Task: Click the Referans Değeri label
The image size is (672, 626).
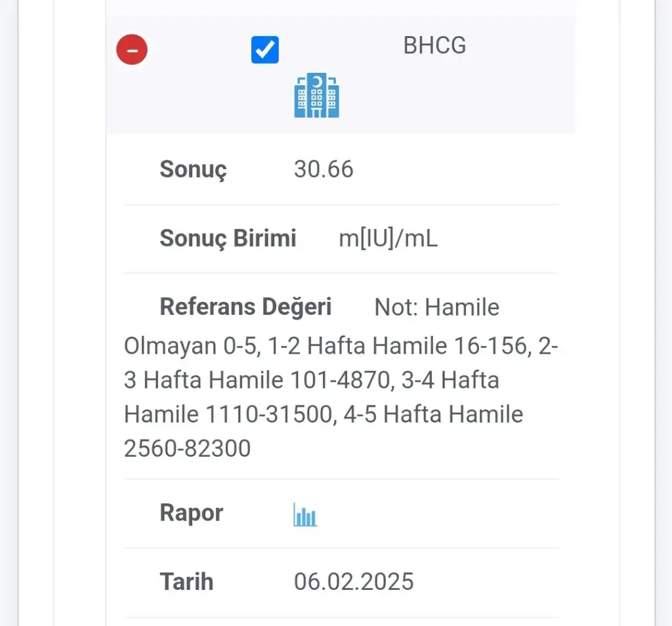Action: (x=245, y=307)
